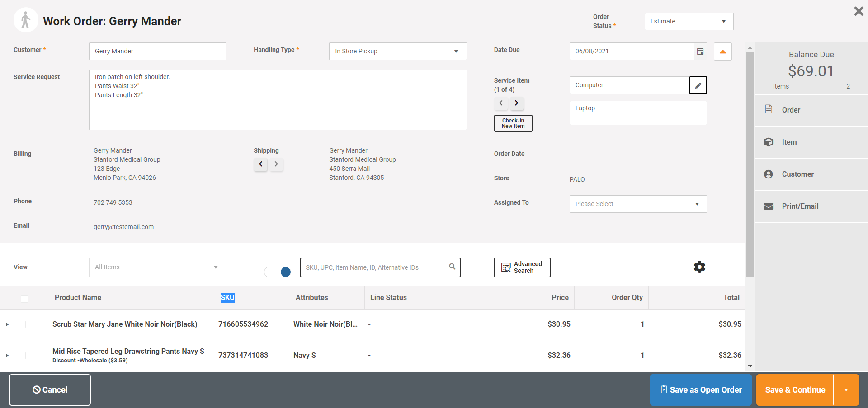Click scrollbar down arrow
Screen dimensions: 868x408
[x=750, y=366]
